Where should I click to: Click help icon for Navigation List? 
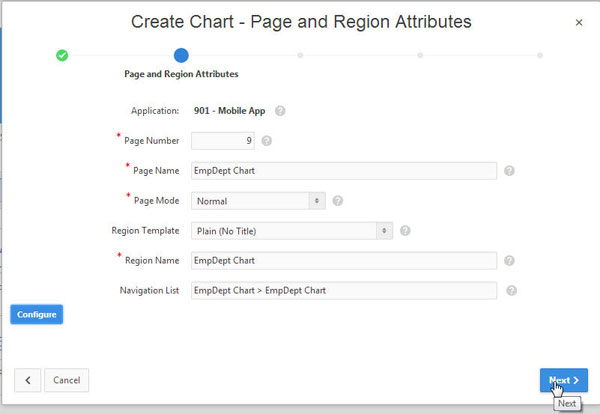pyautogui.click(x=511, y=291)
